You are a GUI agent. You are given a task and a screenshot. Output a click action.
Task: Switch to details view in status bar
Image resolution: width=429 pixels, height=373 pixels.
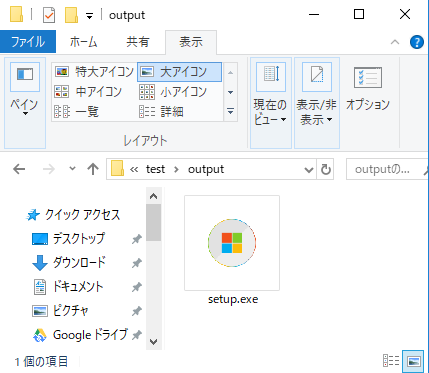pyautogui.click(x=391, y=361)
